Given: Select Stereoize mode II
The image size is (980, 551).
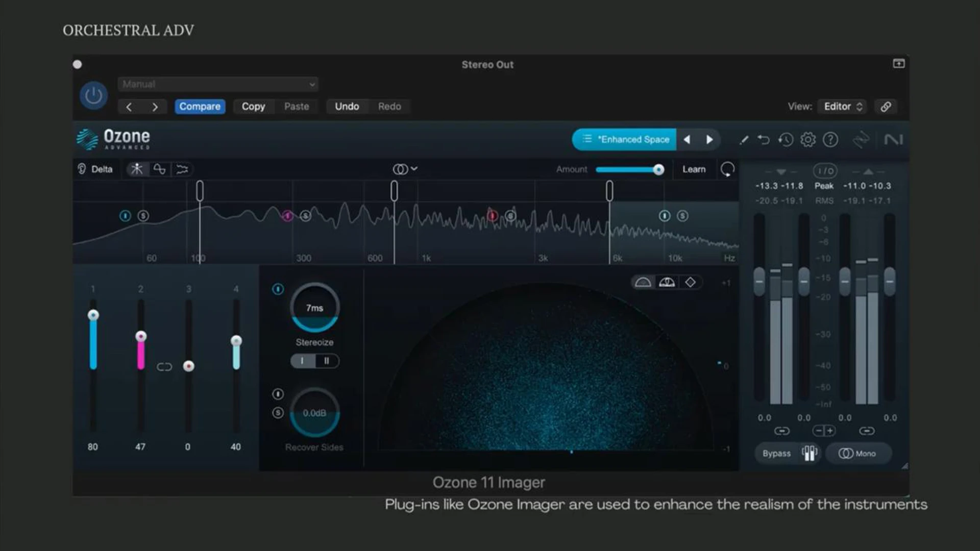Looking at the screenshot, I should pos(327,361).
